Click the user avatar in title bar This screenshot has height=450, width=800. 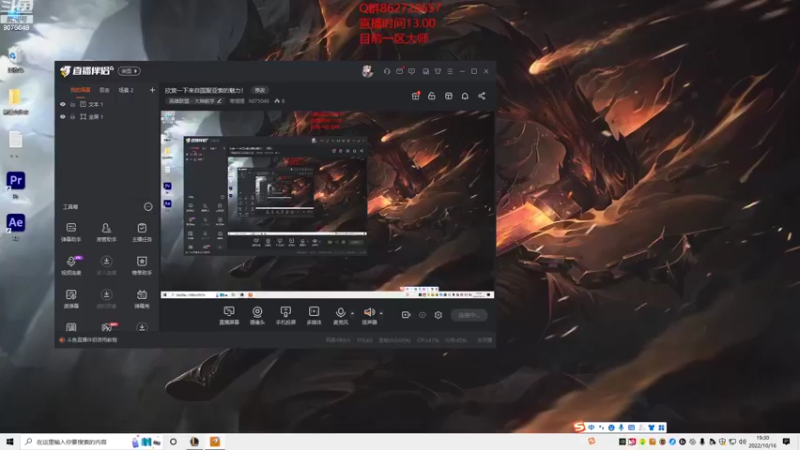367,71
